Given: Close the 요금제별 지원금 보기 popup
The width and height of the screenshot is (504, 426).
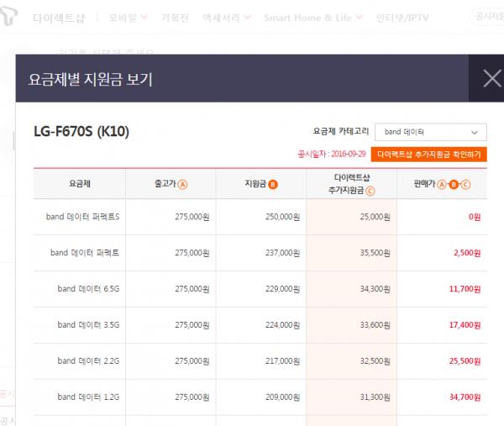Looking at the screenshot, I should (x=491, y=79).
